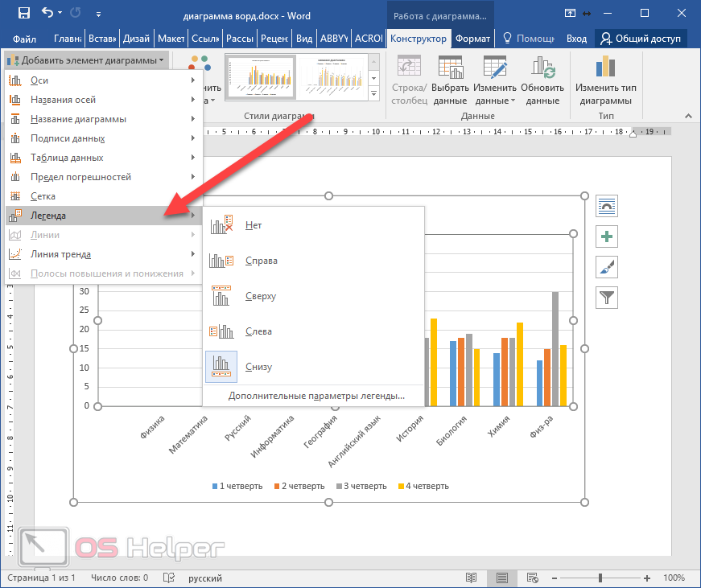Choose legend option Нет
701x588 pixels.
(x=253, y=225)
